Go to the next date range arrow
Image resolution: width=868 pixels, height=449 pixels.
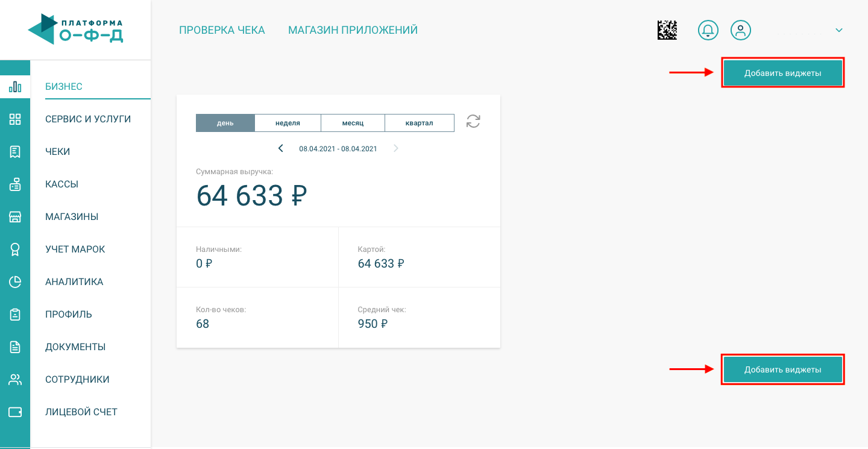(396, 148)
